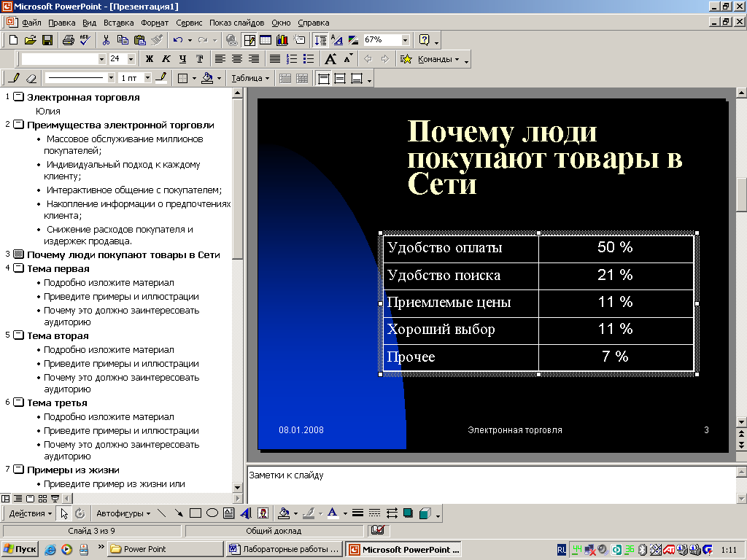Insert a table with the grid icon
Screen dimensions: 747x560
pos(266,41)
